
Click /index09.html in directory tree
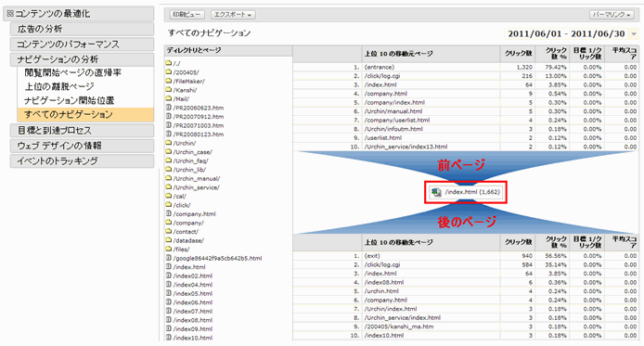point(193,328)
